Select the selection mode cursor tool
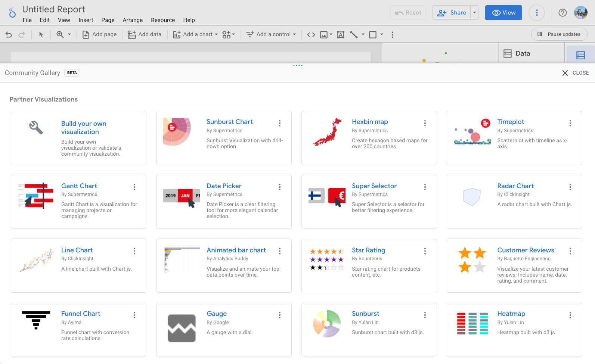 point(41,35)
